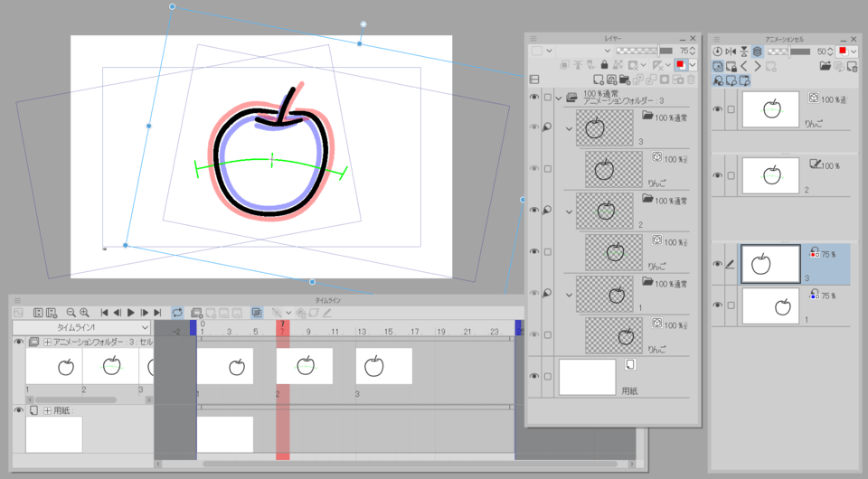This screenshot has width=868, height=479.
Task: Click the flip horizontal icon in アニメーションセル panel
Action: point(731,52)
